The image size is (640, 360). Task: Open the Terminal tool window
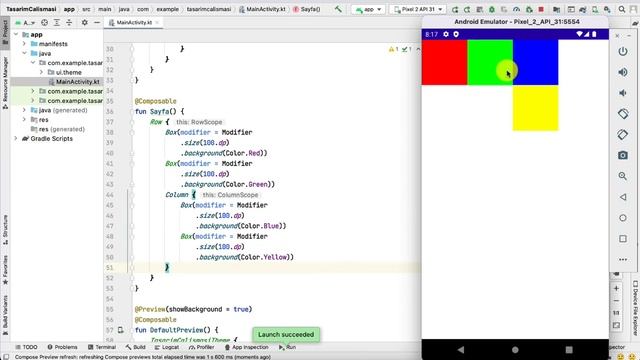coord(102,347)
